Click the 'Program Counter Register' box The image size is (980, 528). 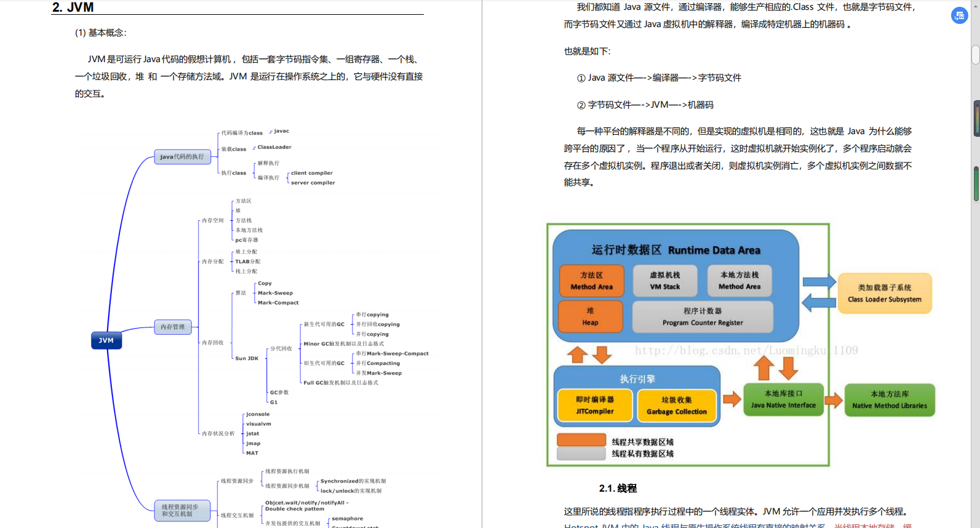(x=703, y=316)
